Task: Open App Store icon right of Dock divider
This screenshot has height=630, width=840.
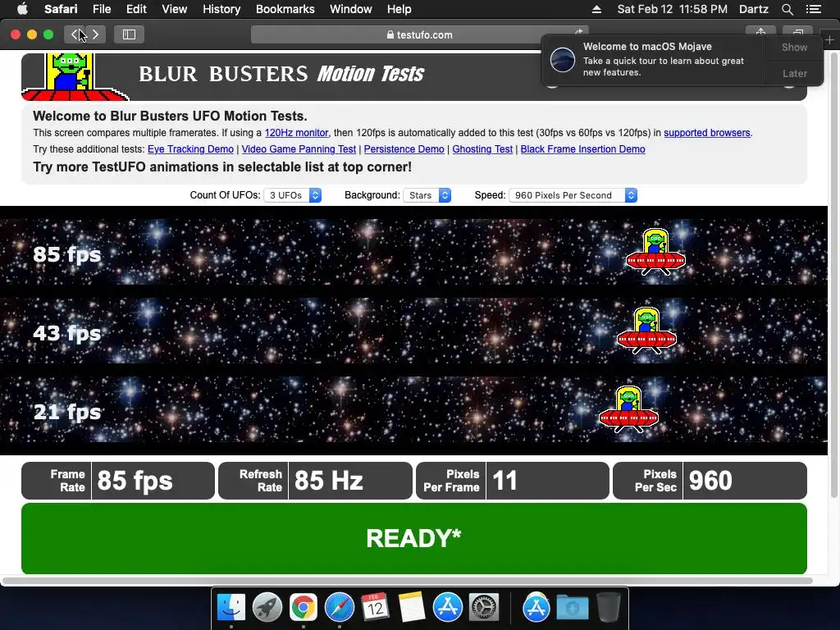Action: tap(536, 608)
